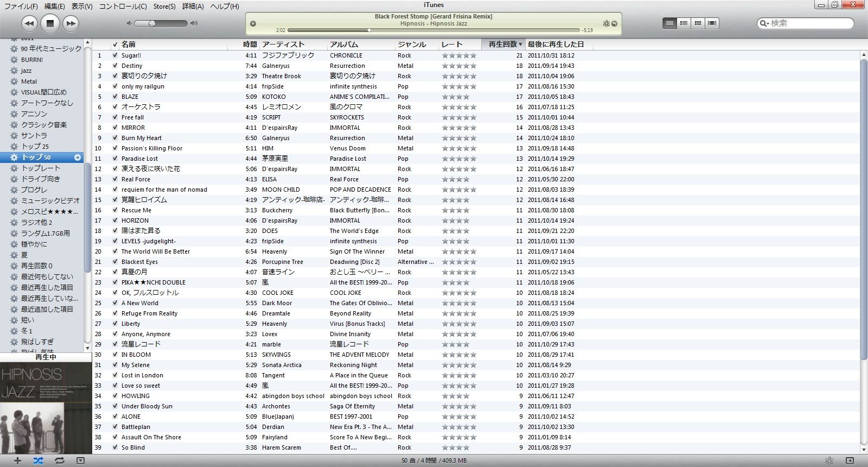Add a new playlist with plus button

pyautogui.click(x=17, y=460)
